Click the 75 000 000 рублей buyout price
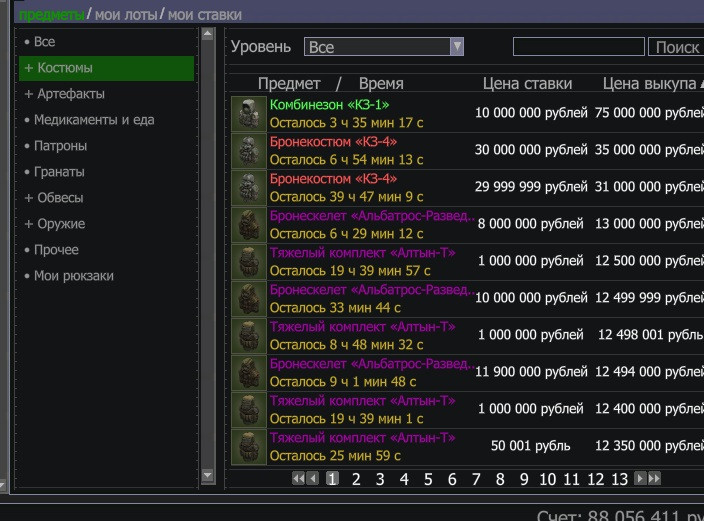This screenshot has height=521, width=704. (649, 113)
